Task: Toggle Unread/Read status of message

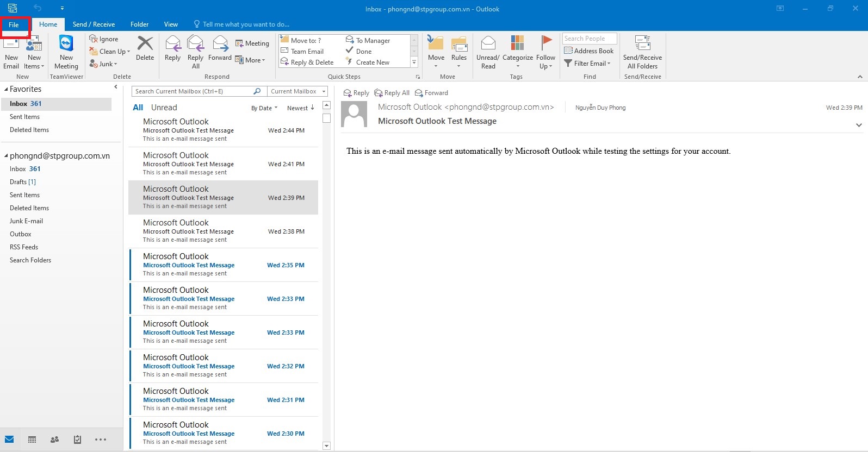Action: (488, 43)
